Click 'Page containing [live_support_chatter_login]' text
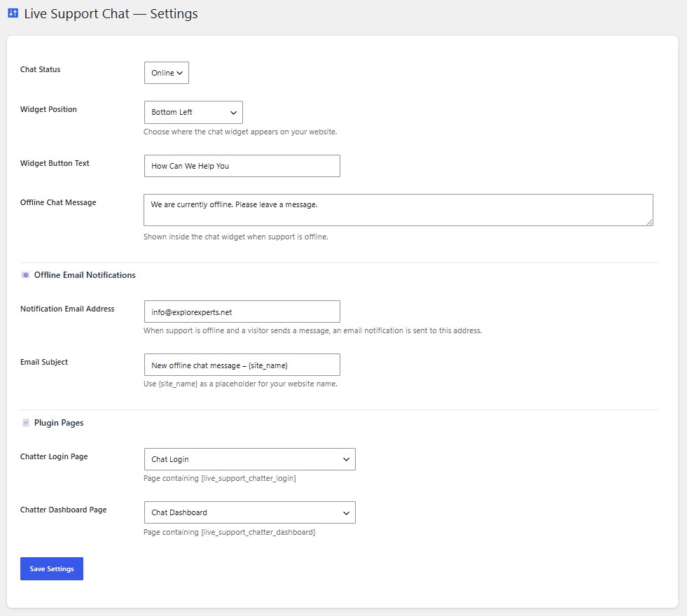Image resolution: width=687 pixels, height=616 pixels. [219, 479]
